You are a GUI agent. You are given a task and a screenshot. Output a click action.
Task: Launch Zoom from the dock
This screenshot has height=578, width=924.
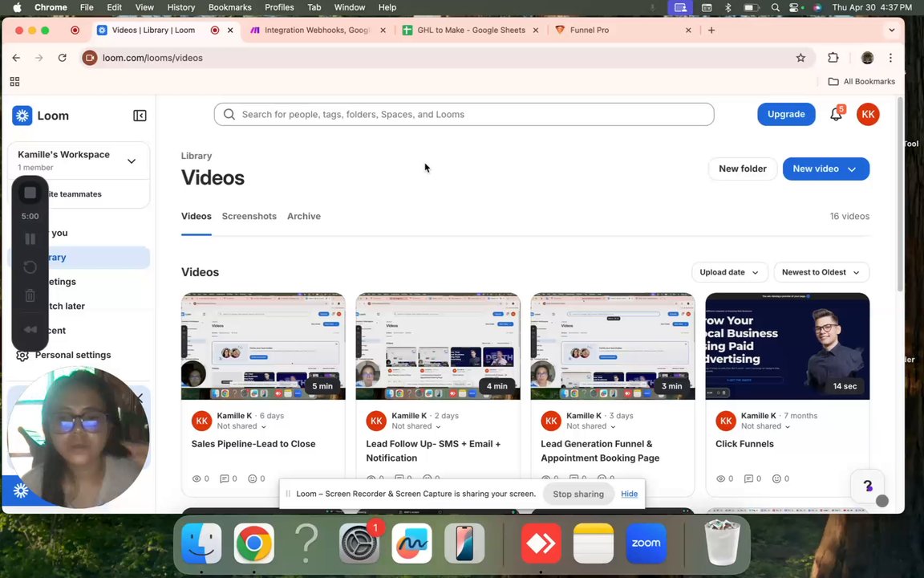(x=646, y=543)
